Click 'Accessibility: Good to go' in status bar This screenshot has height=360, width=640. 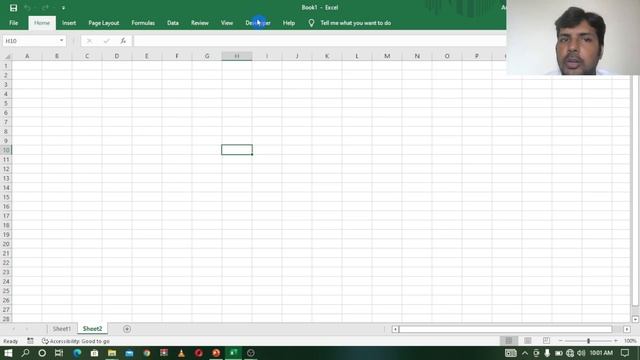(76, 341)
